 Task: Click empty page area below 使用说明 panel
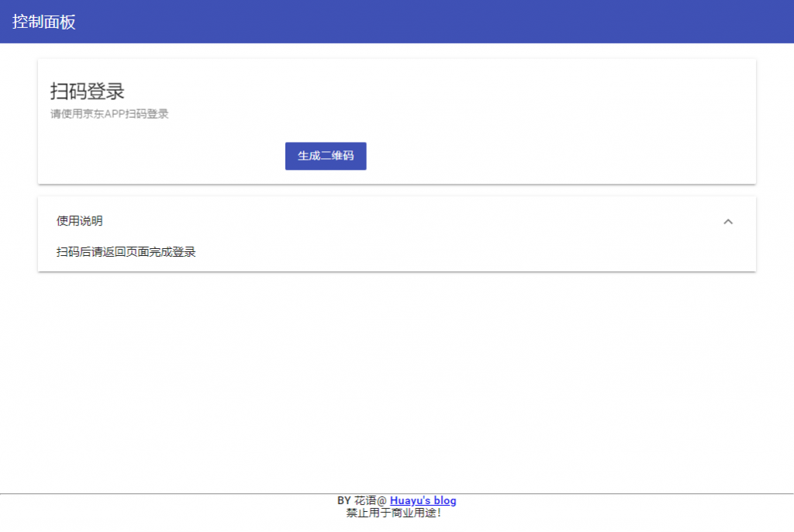tap(397, 372)
